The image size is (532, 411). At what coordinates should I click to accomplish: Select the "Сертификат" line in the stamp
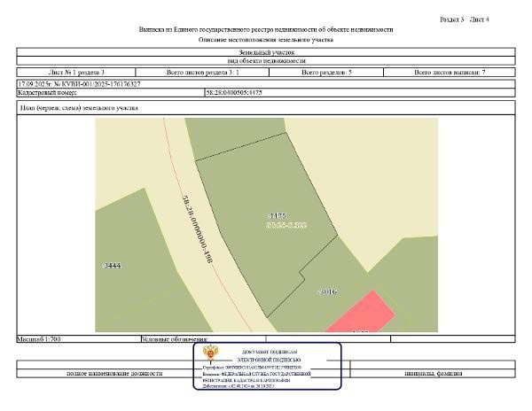[252, 368]
